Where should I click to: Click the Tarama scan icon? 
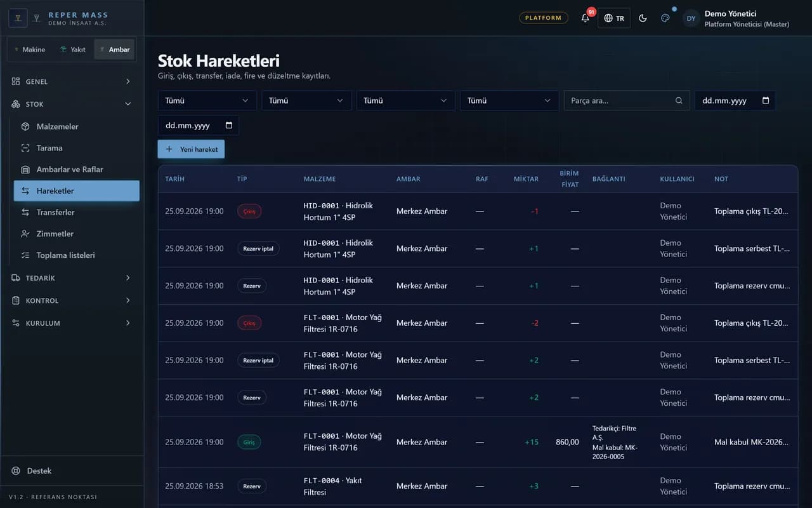pyautogui.click(x=25, y=148)
